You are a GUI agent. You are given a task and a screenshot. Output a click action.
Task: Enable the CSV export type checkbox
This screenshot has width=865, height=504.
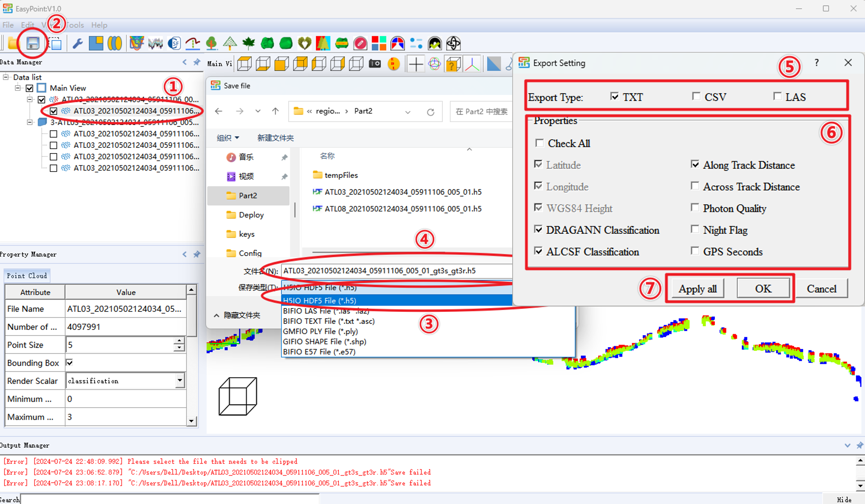click(x=696, y=96)
